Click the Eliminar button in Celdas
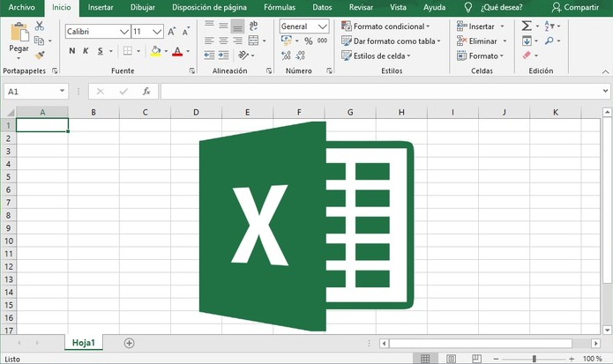The image size is (613, 364). 482,41
